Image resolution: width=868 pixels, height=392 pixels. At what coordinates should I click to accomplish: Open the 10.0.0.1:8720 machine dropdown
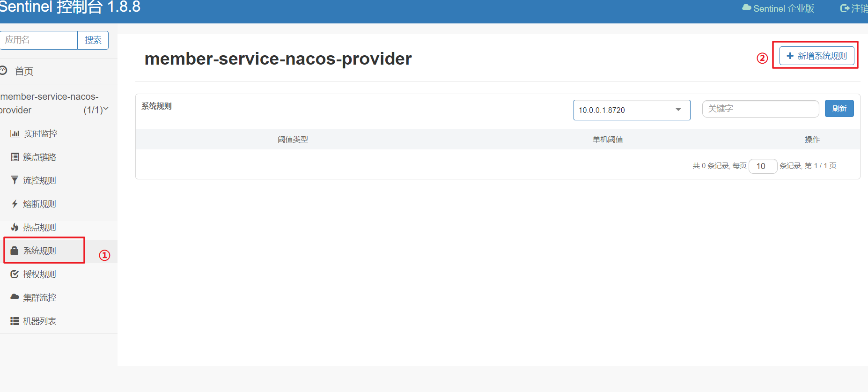coord(631,110)
